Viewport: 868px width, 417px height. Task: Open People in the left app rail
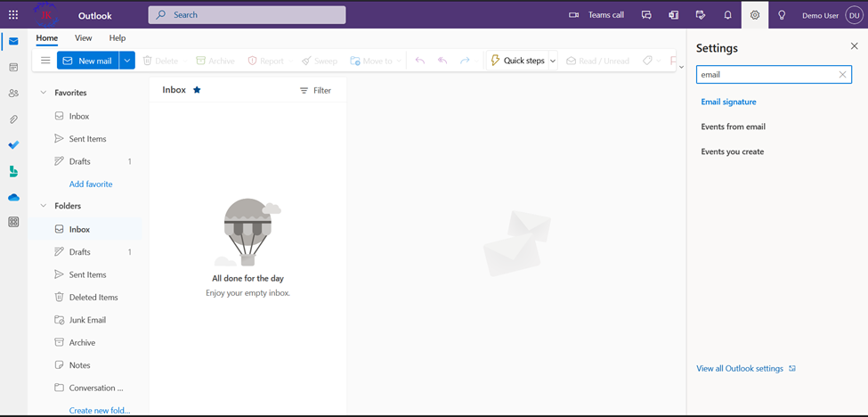[14, 94]
